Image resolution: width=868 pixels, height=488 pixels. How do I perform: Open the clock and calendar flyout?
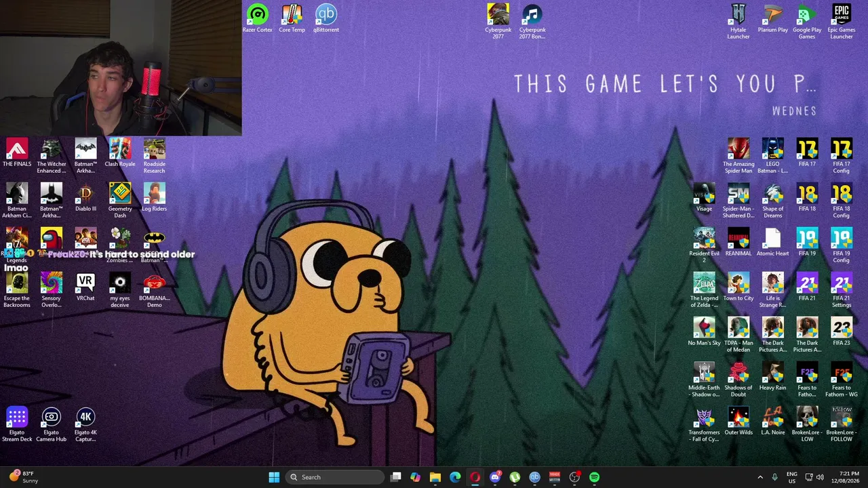point(846,477)
